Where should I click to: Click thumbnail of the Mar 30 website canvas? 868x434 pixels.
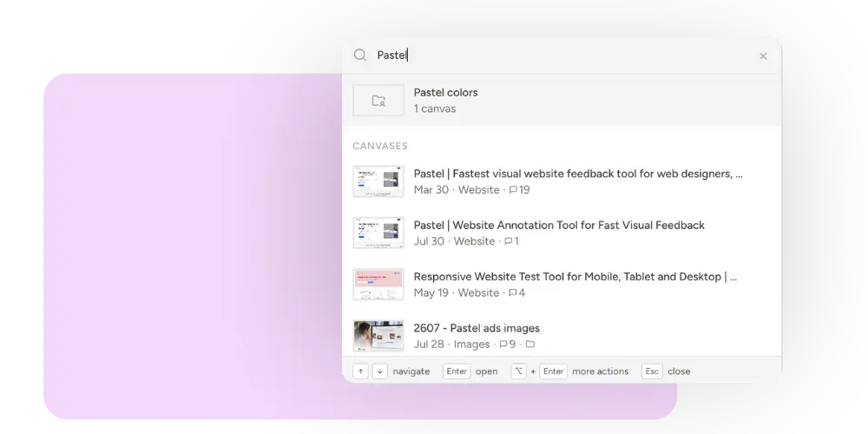378,181
